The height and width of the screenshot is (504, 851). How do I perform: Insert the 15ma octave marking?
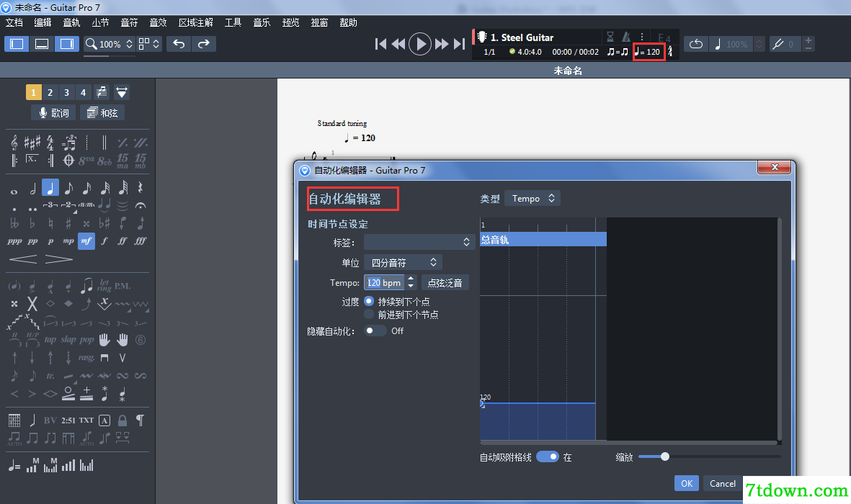[122, 161]
